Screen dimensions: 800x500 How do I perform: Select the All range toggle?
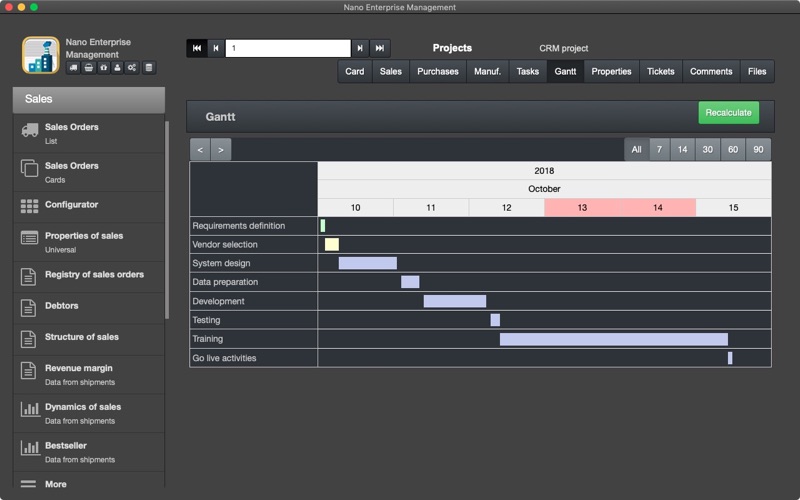[x=636, y=149]
